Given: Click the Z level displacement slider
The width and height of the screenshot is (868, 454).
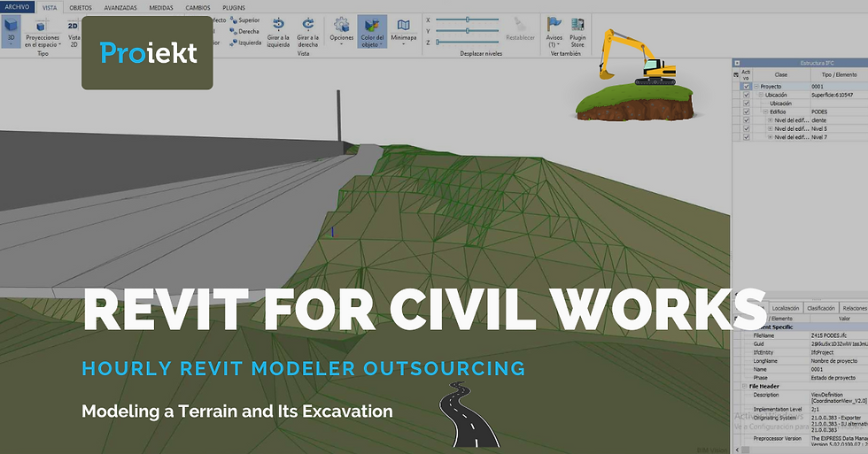Looking at the screenshot, I should click(468, 42).
